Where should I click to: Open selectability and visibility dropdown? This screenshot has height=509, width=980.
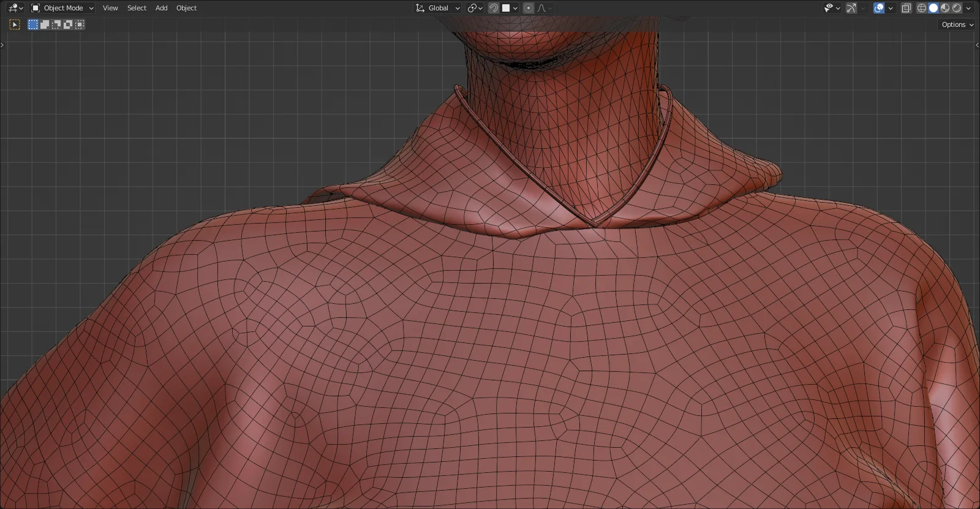832,8
